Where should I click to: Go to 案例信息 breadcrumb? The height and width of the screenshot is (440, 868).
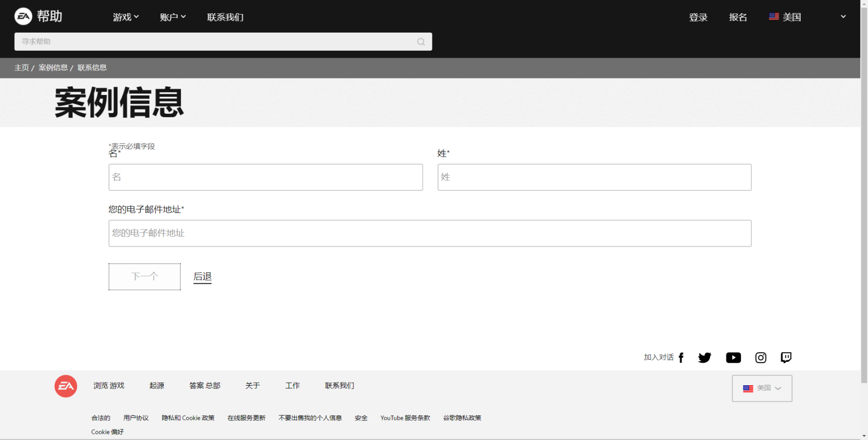[x=53, y=68]
